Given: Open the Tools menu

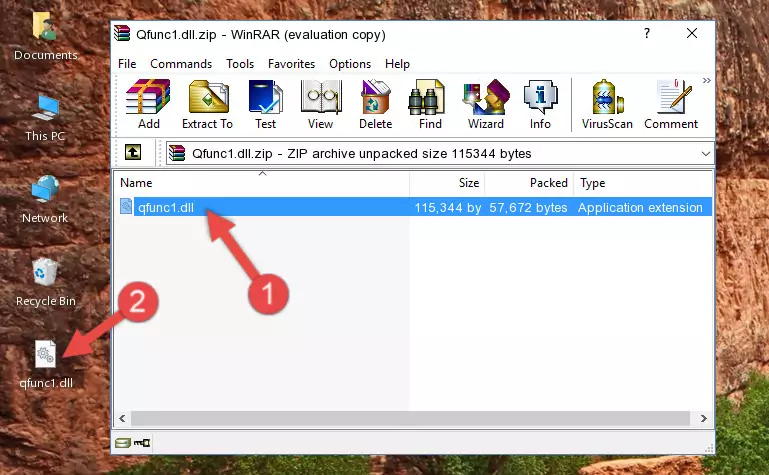Looking at the screenshot, I should tap(240, 64).
